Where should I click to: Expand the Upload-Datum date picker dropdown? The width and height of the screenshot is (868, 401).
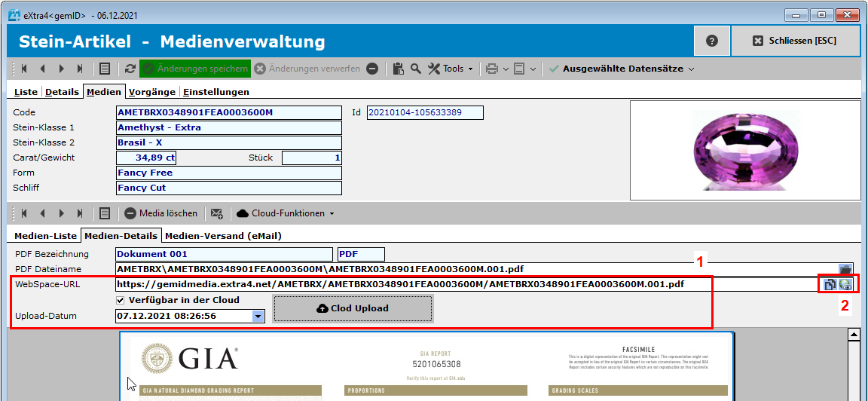(258, 317)
